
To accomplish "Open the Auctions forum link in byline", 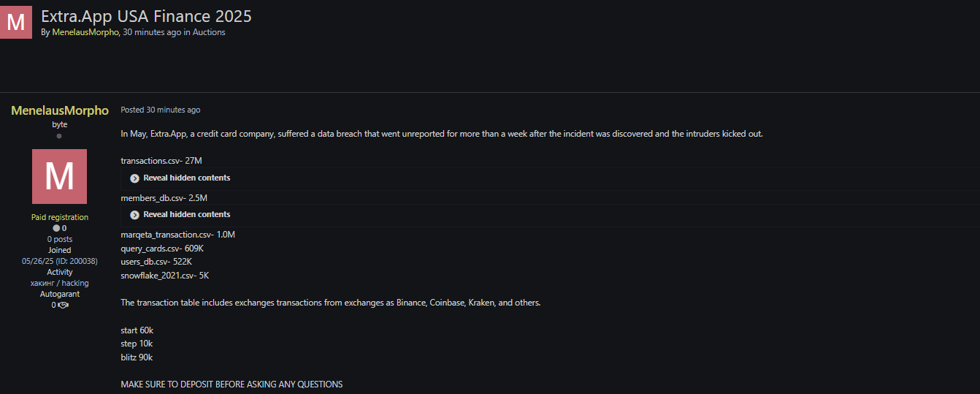I will 209,32.
